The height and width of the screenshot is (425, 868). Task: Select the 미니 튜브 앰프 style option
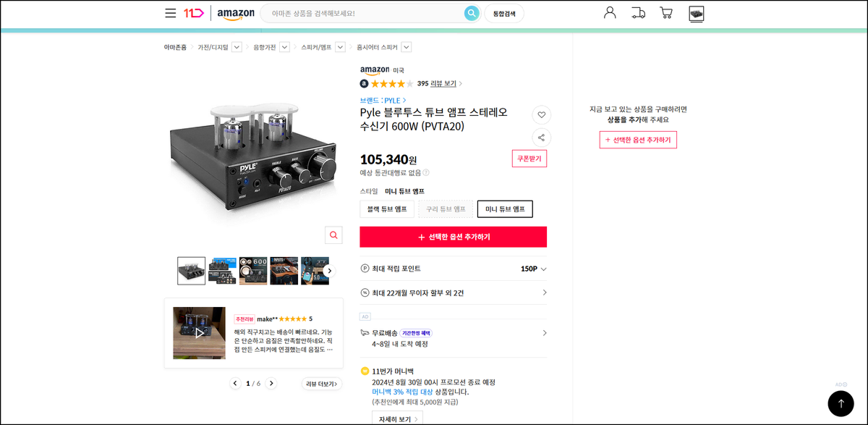505,209
